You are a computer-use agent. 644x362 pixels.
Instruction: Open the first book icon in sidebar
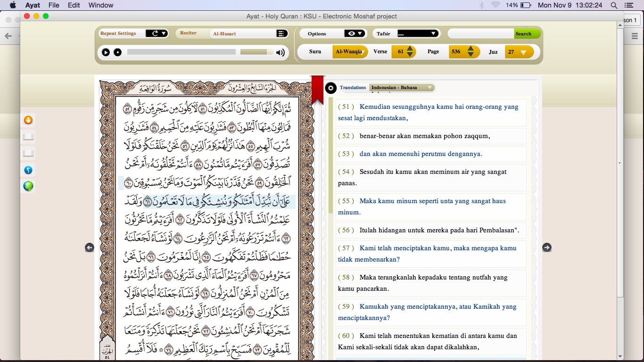tap(28, 136)
